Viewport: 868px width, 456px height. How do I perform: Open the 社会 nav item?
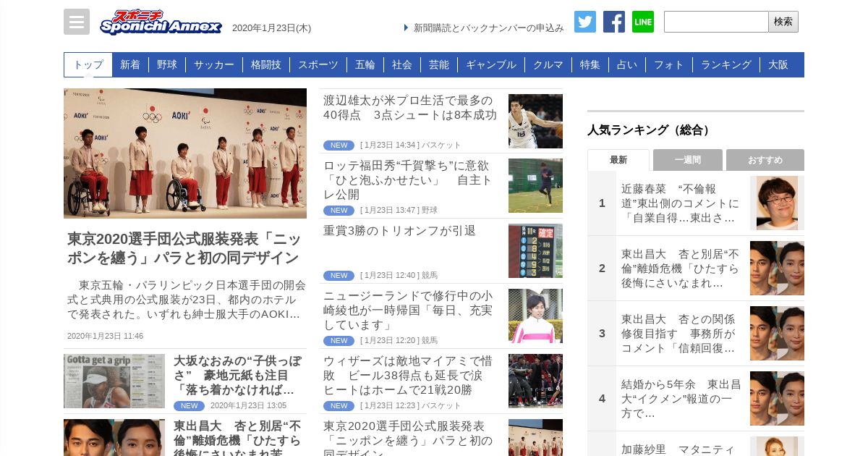(402, 64)
